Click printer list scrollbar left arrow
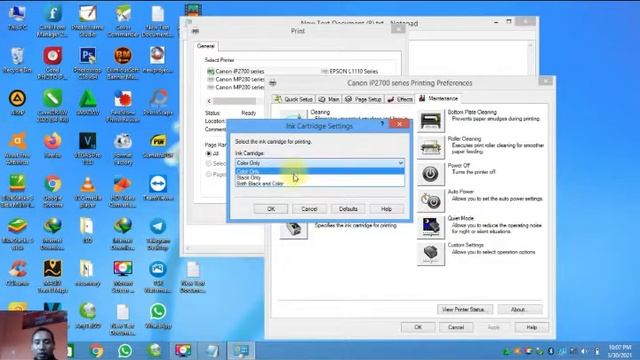Image resolution: width=640 pixels, height=360 pixels. pos(209,101)
